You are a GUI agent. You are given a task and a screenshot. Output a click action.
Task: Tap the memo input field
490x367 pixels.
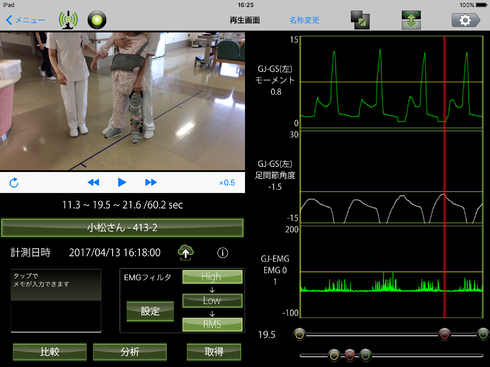click(x=56, y=301)
